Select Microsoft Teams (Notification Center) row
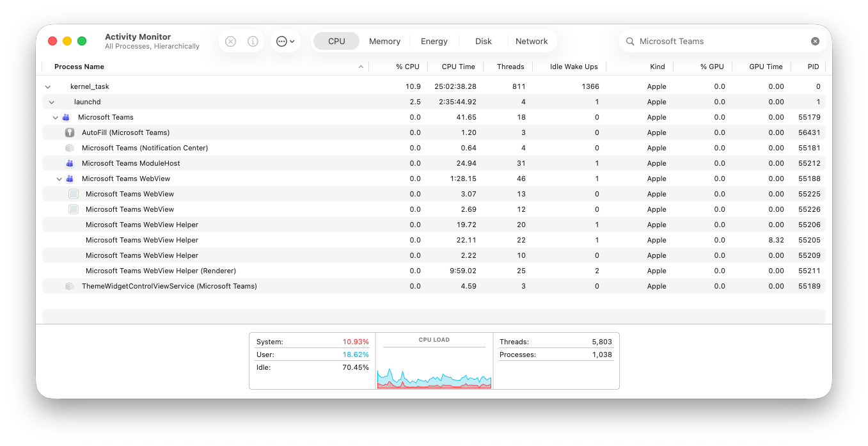This screenshot has height=446, width=868. (434, 148)
